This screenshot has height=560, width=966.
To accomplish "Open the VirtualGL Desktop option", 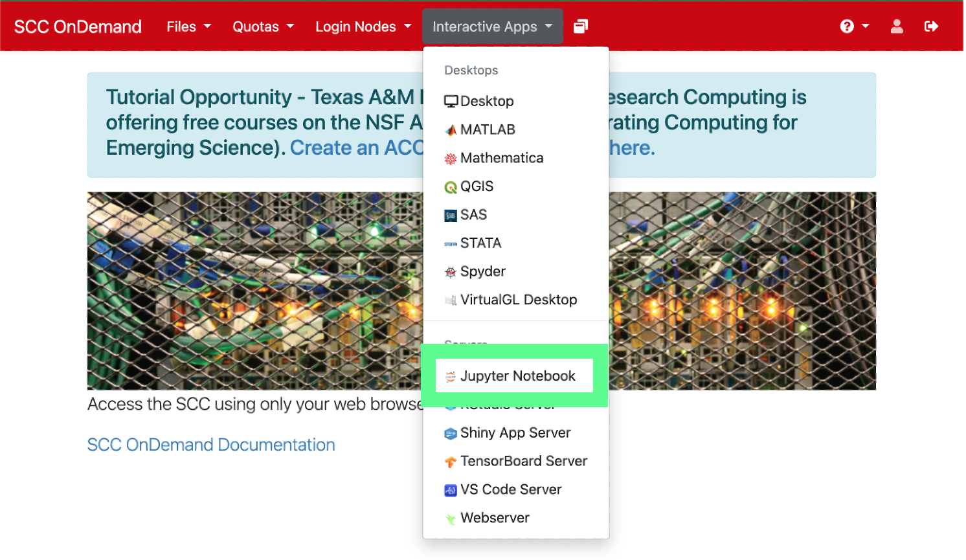I will (x=519, y=299).
